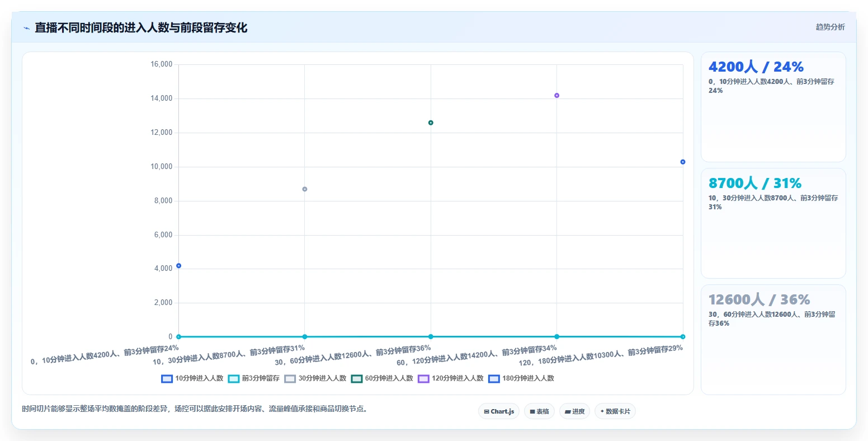Toggle the 30分钟进入人数 legend swatch
This screenshot has height=441, width=868.
coord(290,379)
